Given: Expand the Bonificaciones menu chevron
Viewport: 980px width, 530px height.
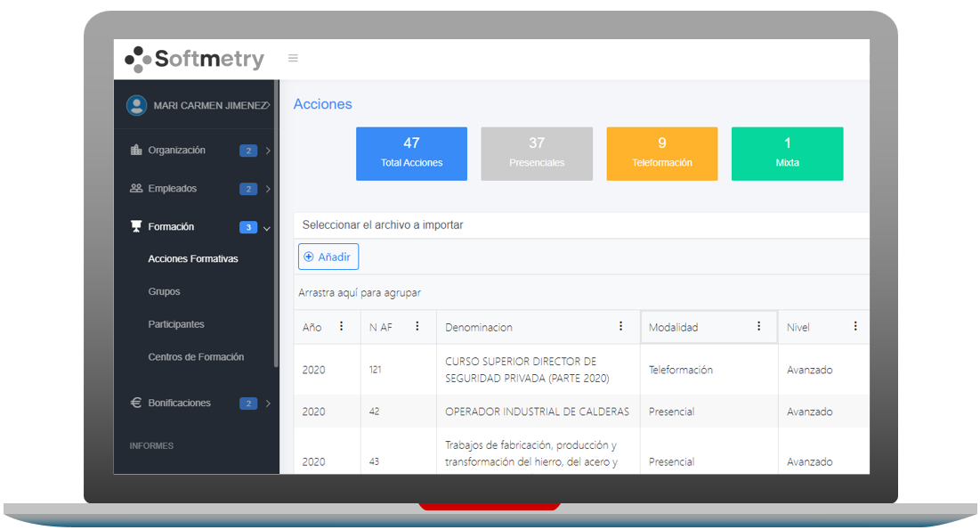Looking at the screenshot, I should click(268, 404).
